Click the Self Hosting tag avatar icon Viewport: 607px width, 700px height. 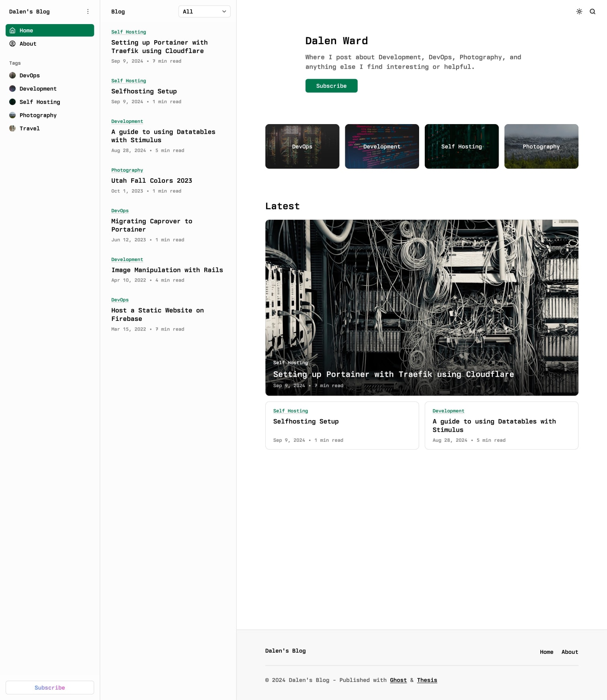[x=12, y=102]
